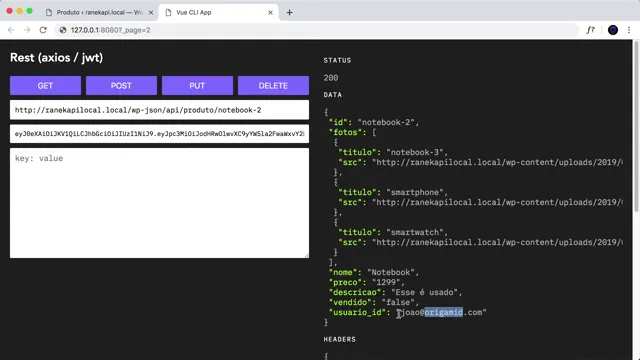
Task: Click the src URL under smartwatch
Action: click(x=497, y=242)
